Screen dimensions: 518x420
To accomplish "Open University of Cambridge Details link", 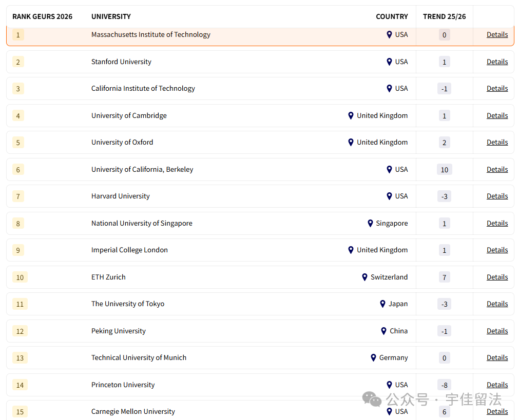I will tap(497, 115).
